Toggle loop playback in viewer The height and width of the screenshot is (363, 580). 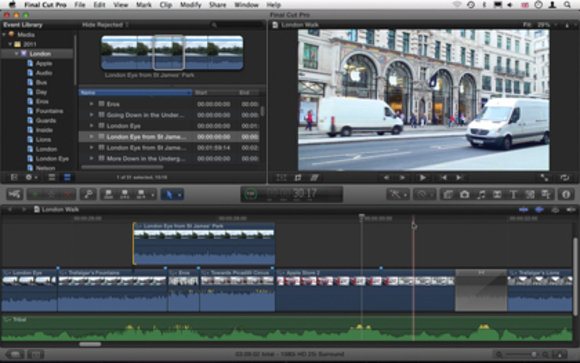point(564,178)
